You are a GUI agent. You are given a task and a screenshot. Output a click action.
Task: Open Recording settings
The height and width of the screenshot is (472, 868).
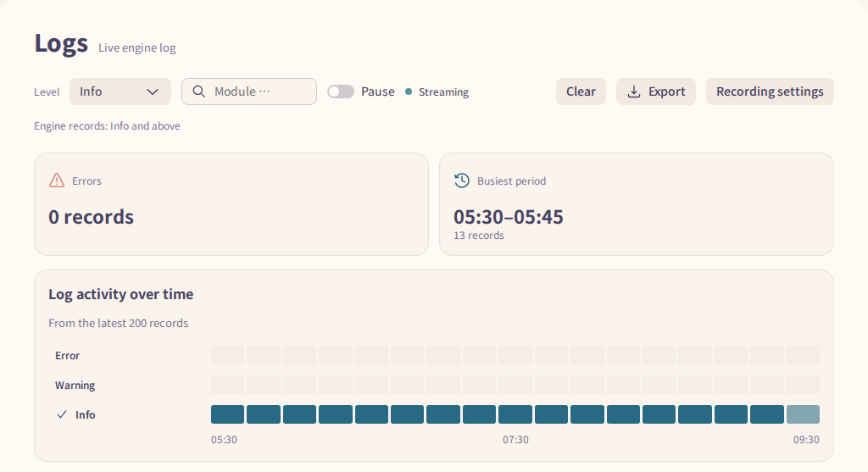770,92
